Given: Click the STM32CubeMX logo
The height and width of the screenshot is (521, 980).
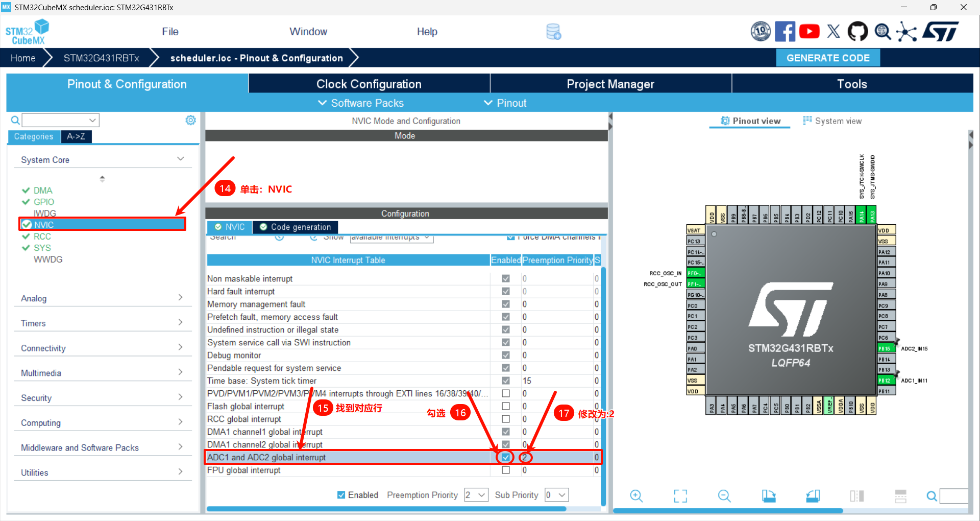Looking at the screenshot, I should (27, 32).
